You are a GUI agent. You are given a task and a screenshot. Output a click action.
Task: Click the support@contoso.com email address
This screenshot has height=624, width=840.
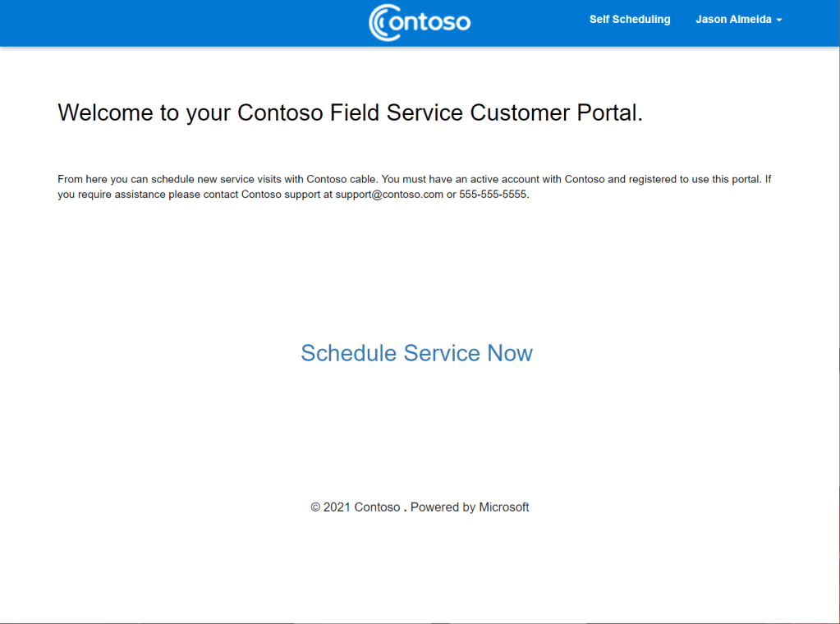(388, 195)
